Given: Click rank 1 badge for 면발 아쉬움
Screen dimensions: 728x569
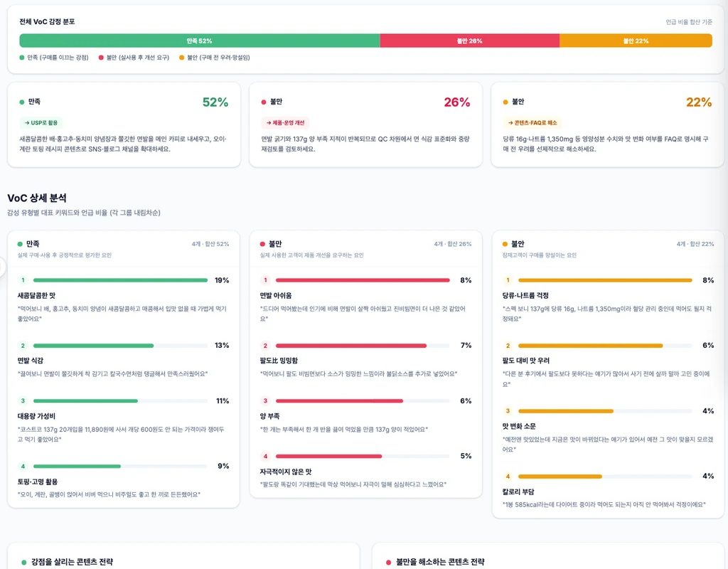Looking at the screenshot, I should pos(265,280).
